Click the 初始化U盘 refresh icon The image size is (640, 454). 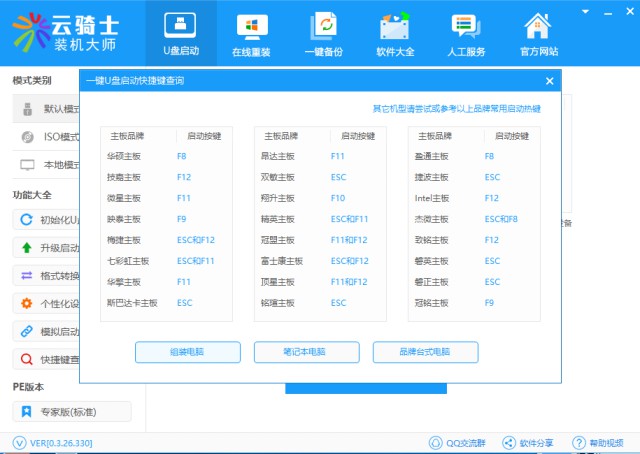pos(27,220)
